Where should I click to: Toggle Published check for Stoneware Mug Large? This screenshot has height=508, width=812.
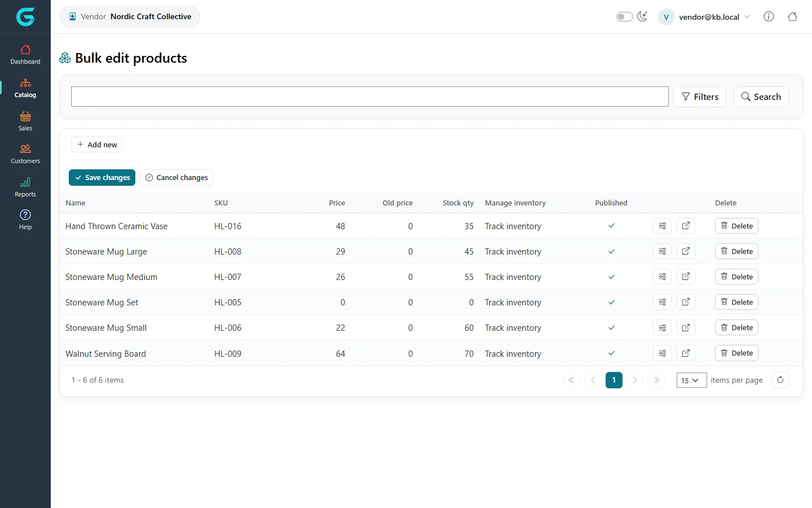click(x=611, y=251)
